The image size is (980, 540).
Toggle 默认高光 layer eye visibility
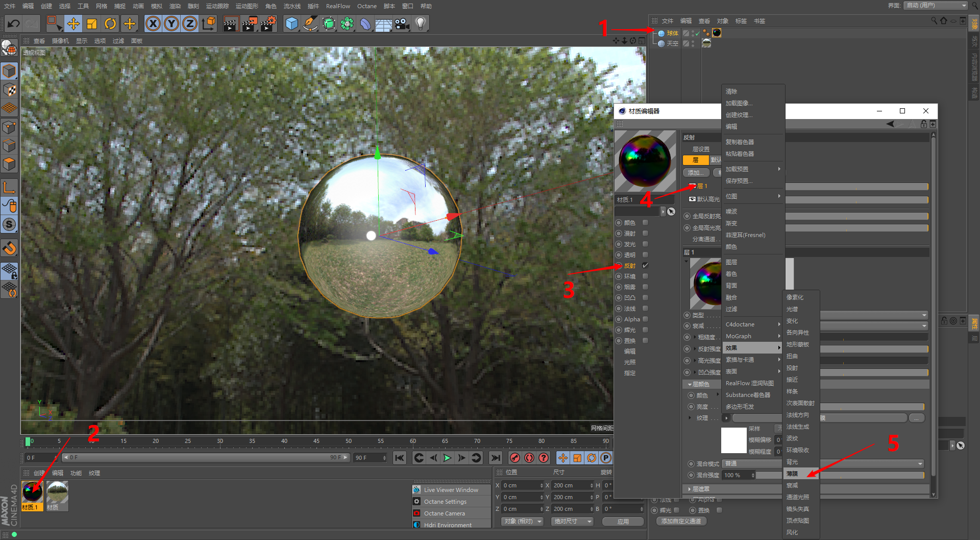[x=692, y=199]
